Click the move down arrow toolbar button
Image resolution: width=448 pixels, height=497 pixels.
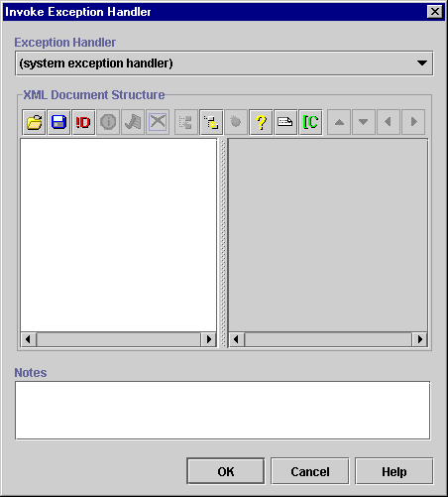pyautogui.click(x=364, y=122)
